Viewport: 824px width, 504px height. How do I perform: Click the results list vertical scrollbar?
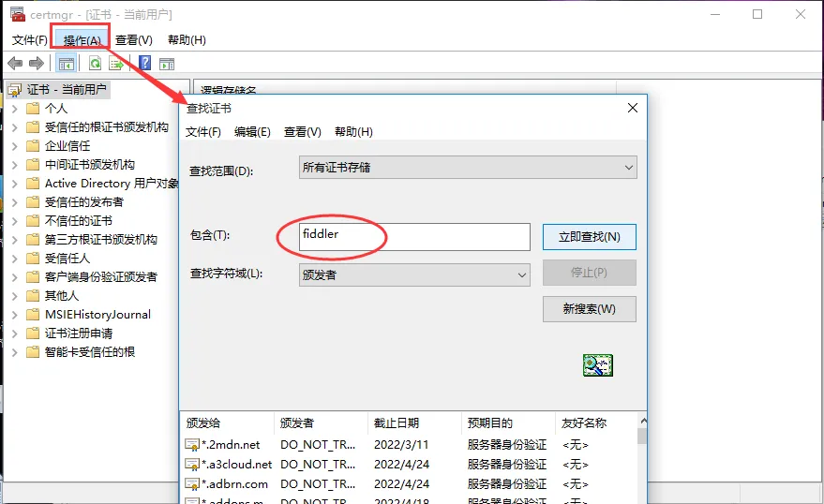coord(642,458)
